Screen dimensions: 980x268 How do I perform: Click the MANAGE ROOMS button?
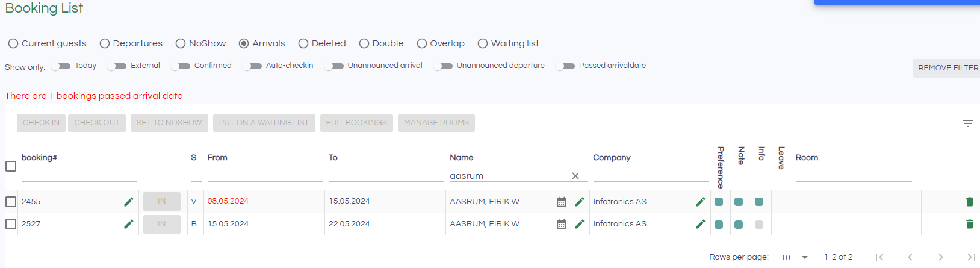pyautogui.click(x=436, y=123)
